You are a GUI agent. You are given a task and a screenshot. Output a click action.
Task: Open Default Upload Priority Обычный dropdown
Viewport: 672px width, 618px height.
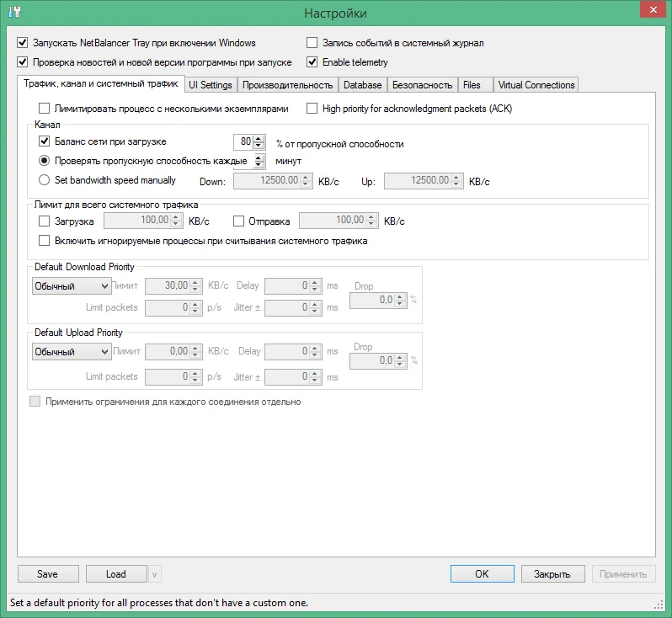tap(72, 352)
